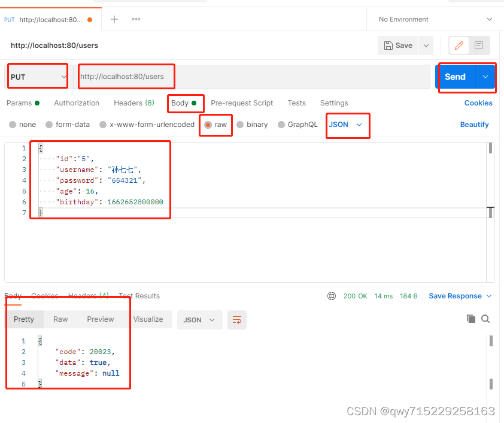
Task: Copy the response with the copy icon
Action: pyautogui.click(x=471, y=319)
